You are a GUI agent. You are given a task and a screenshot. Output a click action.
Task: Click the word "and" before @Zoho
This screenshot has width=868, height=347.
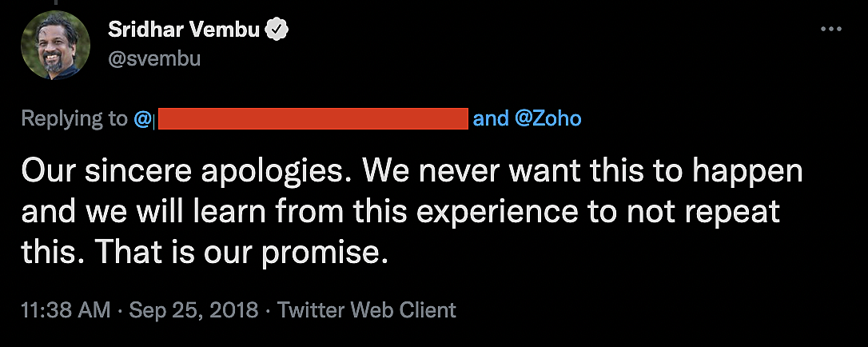[x=491, y=119]
